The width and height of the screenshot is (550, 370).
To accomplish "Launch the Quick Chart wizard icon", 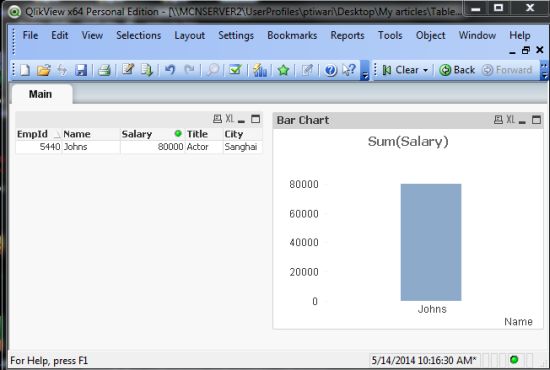I will (260, 70).
